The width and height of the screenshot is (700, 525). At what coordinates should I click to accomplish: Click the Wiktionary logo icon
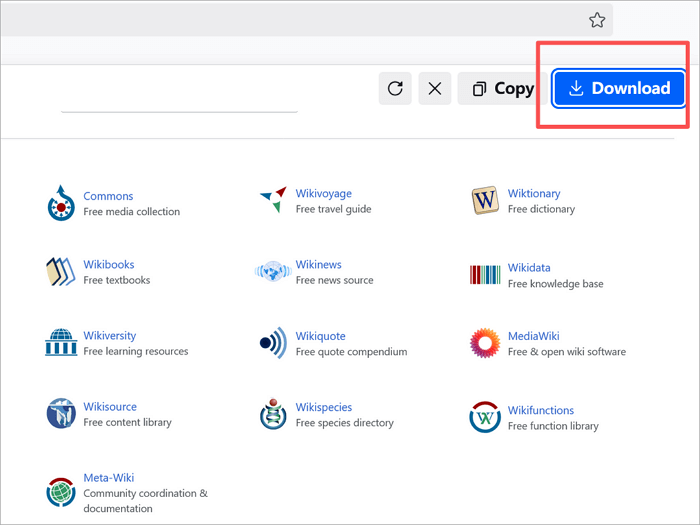pos(485,200)
